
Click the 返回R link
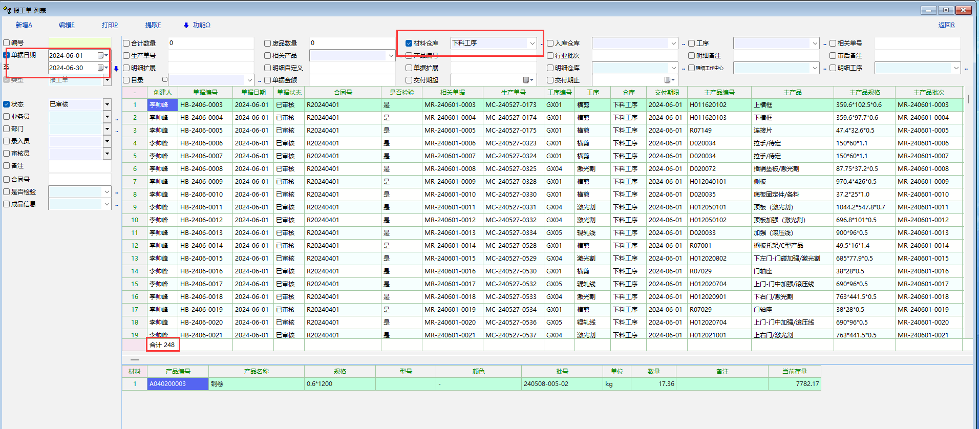pyautogui.click(x=946, y=25)
